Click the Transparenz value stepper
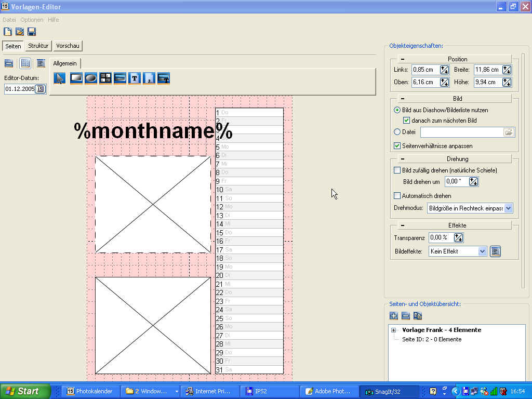This screenshot has height=399, width=532. [458, 238]
